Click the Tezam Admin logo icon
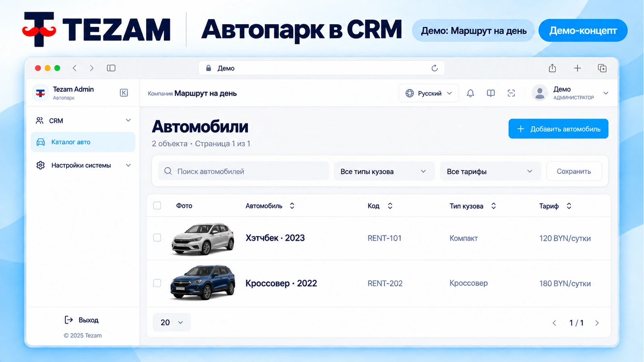The width and height of the screenshot is (644, 362). point(40,93)
